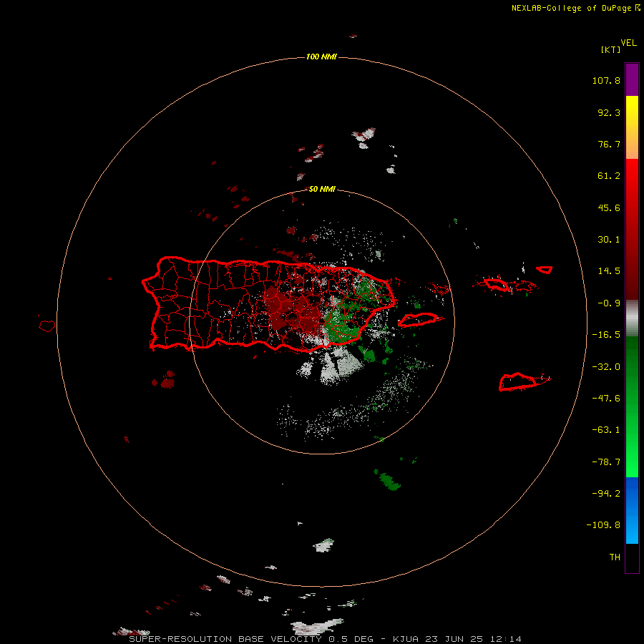
Task: Click the 45.6 velocity scale value
Action: [x=609, y=208]
